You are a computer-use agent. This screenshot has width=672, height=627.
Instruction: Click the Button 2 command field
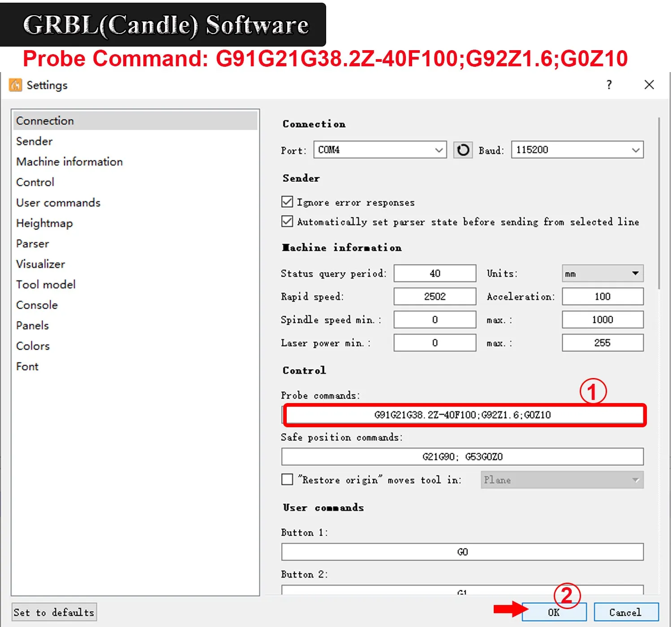point(462,590)
